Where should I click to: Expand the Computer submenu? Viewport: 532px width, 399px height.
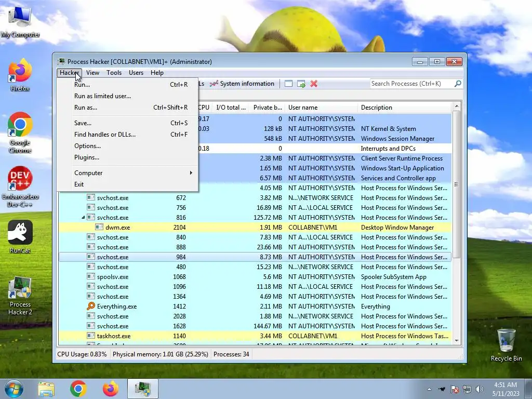128,173
